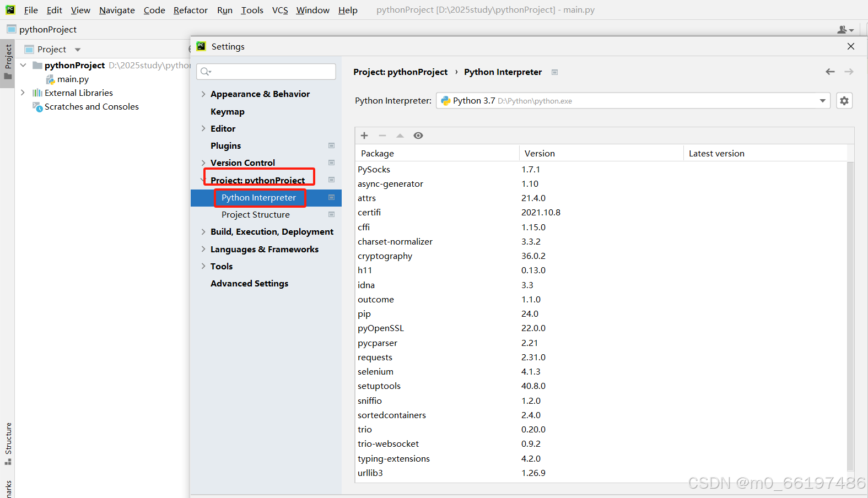Click project-level icon next to breadcrumb title
Viewport: 868px width, 498px height.
click(x=554, y=72)
